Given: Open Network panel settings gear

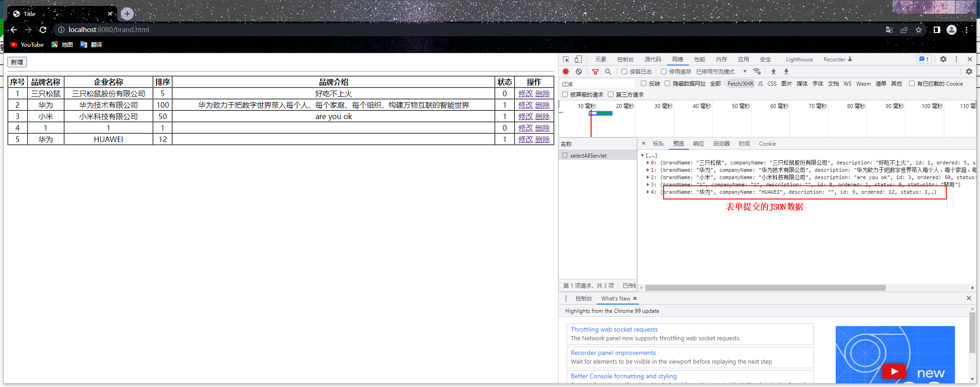Looking at the screenshot, I should click(x=969, y=71).
